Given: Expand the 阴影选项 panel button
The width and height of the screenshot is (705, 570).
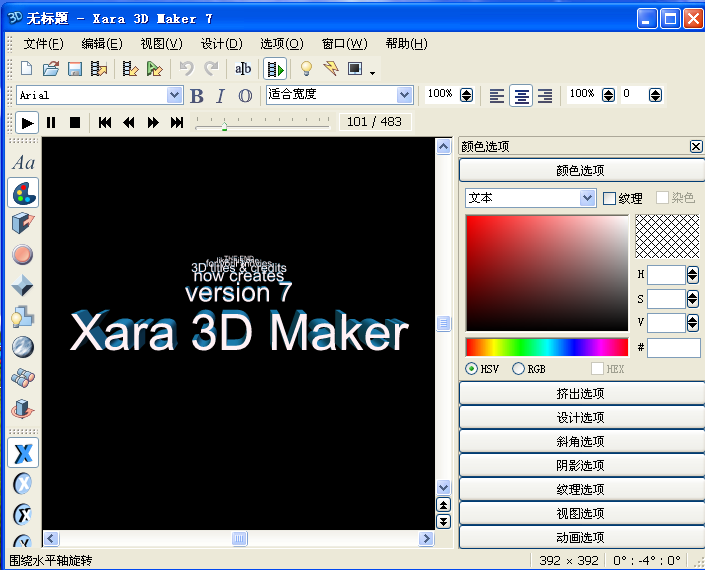Looking at the screenshot, I should [581, 465].
